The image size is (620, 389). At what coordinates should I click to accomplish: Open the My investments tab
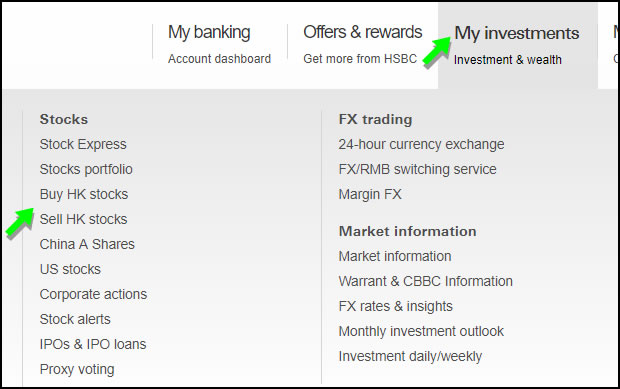[x=518, y=45]
